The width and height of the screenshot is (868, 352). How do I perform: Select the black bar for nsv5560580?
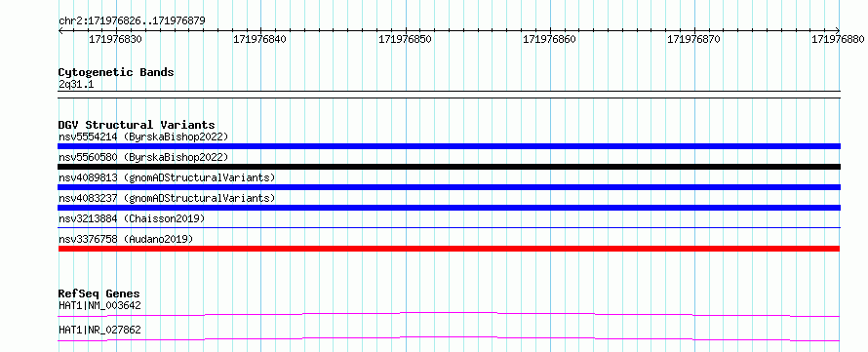click(449, 167)
